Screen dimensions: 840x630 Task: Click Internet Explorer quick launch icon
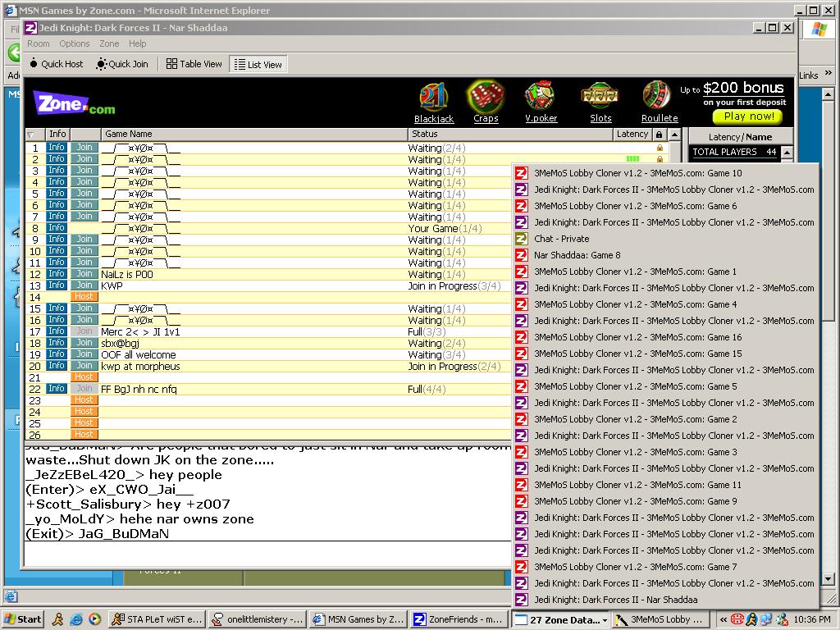(76, 619)
